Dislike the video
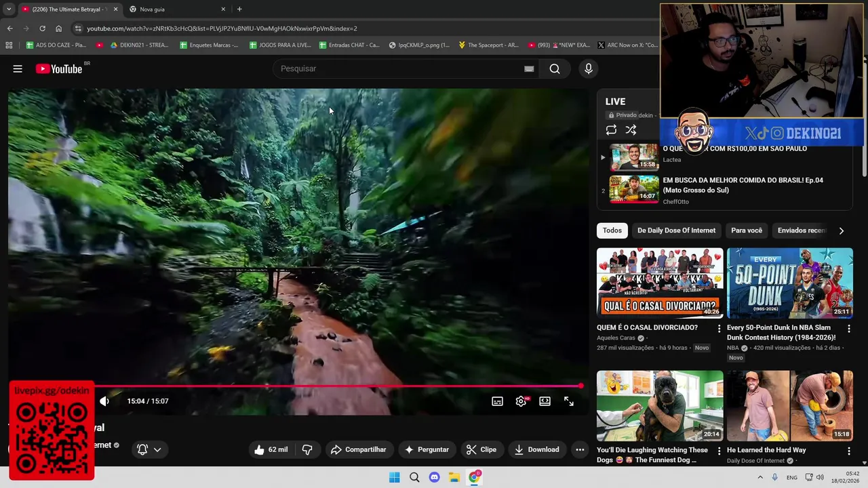Screen dimensions: 868x488 click(307, 449)
